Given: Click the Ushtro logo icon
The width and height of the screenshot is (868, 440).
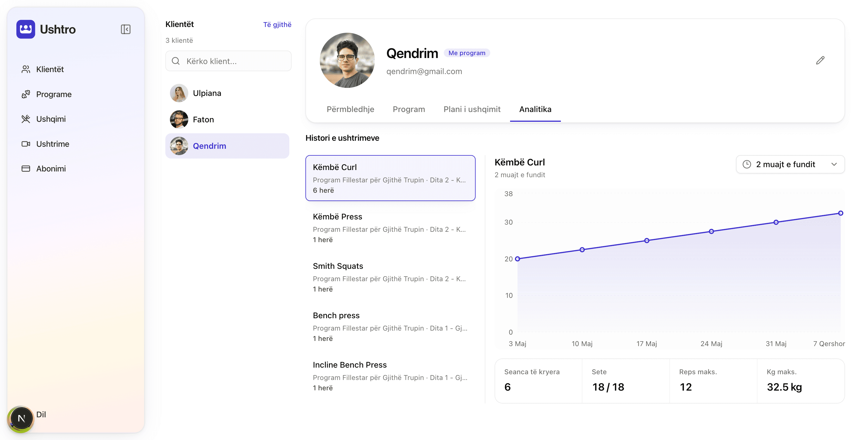Looking at the screenshot, I should (x=26, y=29).
